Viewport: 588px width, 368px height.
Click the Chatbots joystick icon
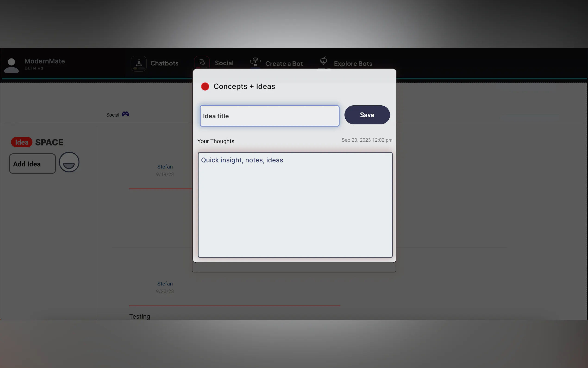coord(139,63)
